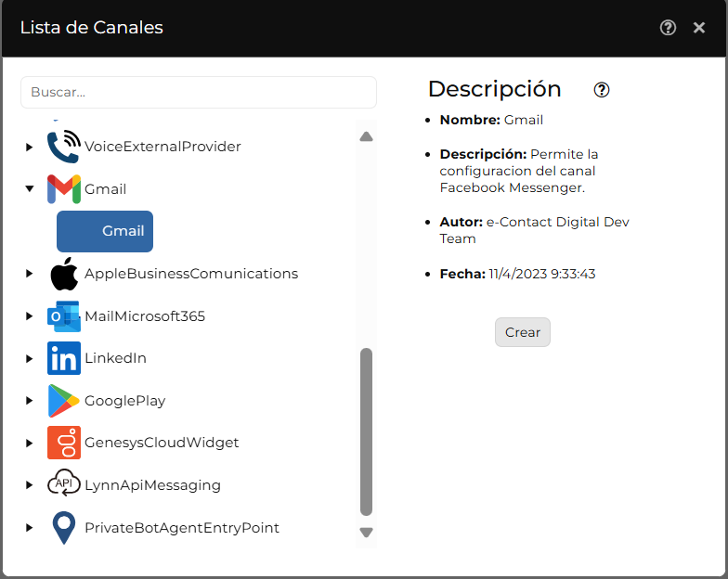Expand the GooglePlay node arrow
This screenshot has height=579, width=728.
30,401
